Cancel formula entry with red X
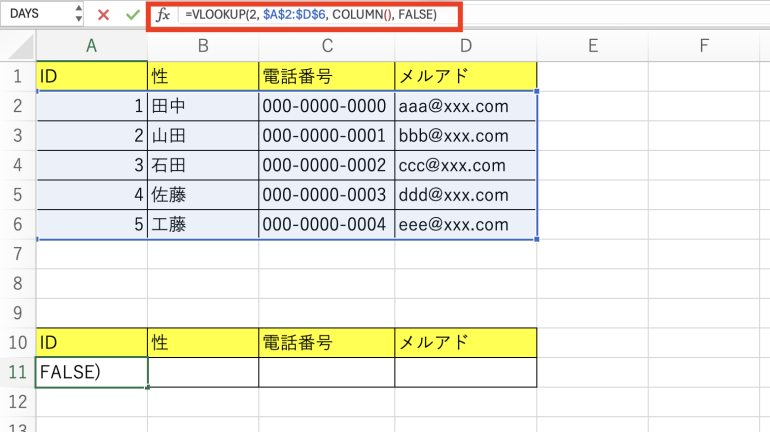Image resolution: width=770 pixels, height=432 pixels. 103,15
